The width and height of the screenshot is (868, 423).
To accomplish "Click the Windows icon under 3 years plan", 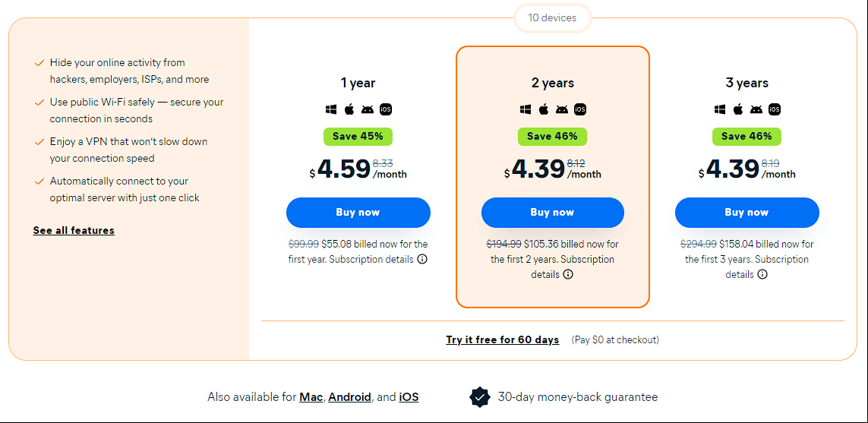I will click(x=720, y=109).
